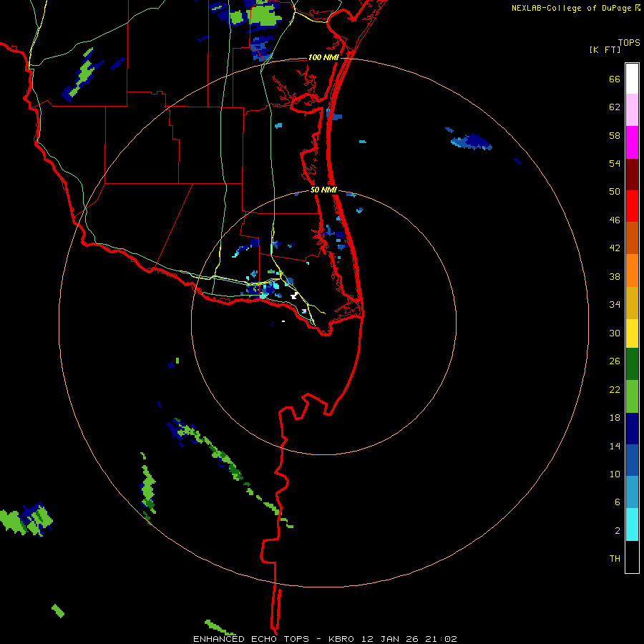Pick the orange 42 kft legend swatch
The width and height of the screenshot is (644, 644).
[632, 270]
